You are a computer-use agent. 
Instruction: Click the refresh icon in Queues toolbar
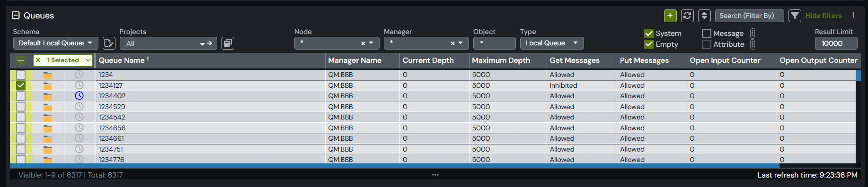[x=687, y=16]
